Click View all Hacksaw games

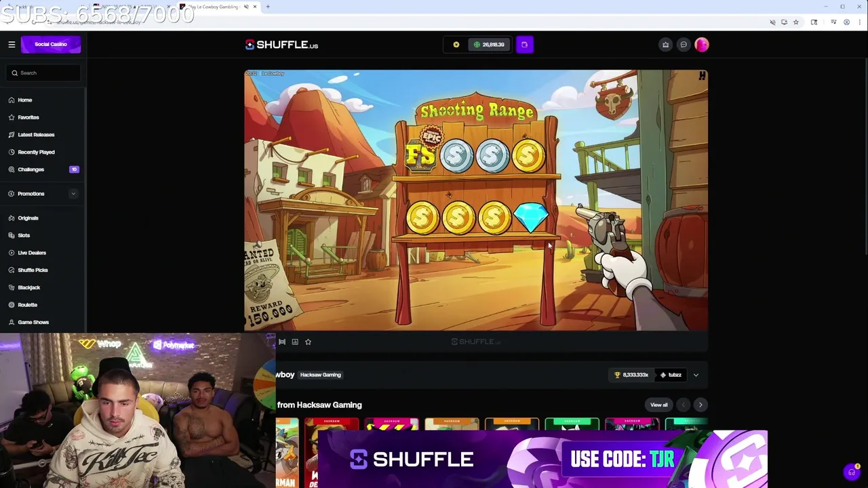(x=659, y=405)
